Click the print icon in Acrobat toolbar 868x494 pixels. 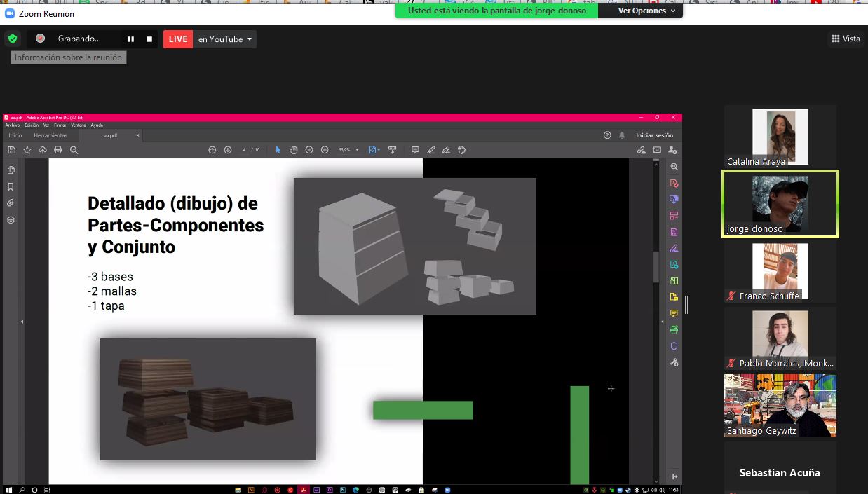point(58,150)
